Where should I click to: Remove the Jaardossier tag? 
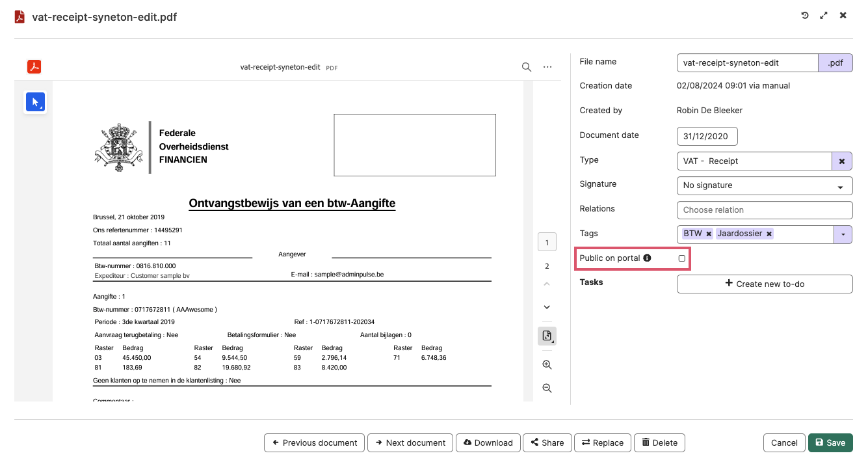769,234
